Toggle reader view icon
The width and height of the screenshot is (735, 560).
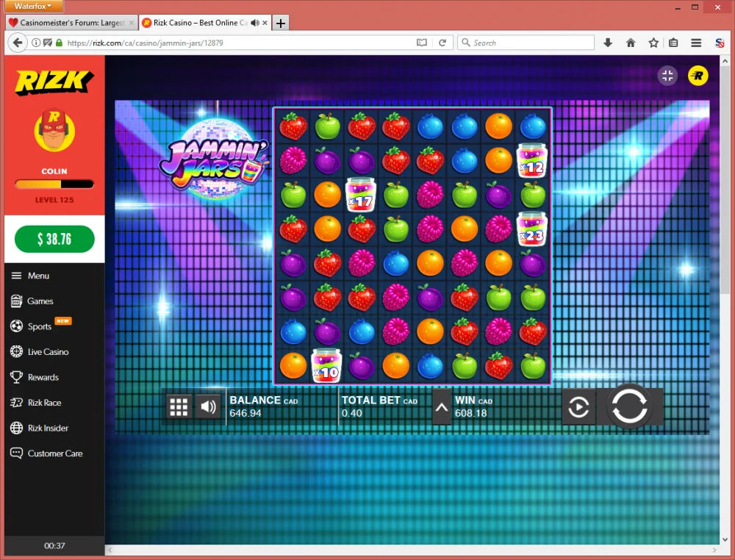tap(422, 43)
